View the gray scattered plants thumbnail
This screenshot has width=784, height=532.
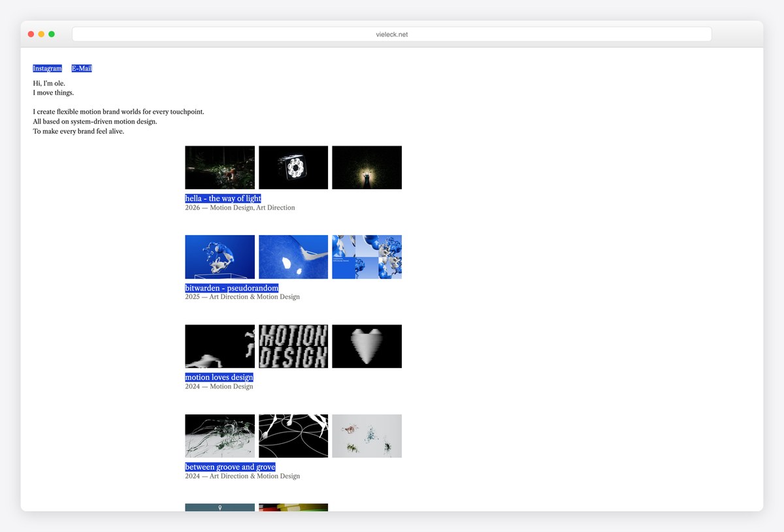[367, 436]
